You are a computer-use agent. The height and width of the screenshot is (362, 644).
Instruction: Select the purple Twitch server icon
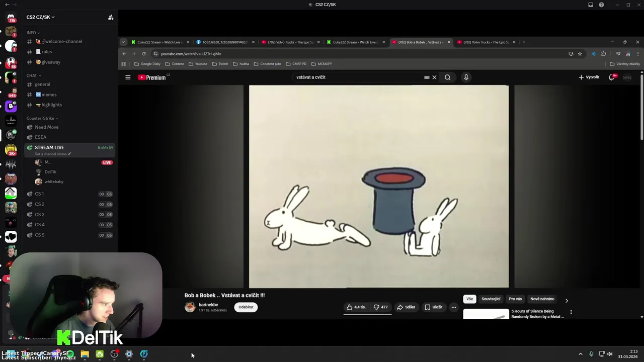point(11,106)
